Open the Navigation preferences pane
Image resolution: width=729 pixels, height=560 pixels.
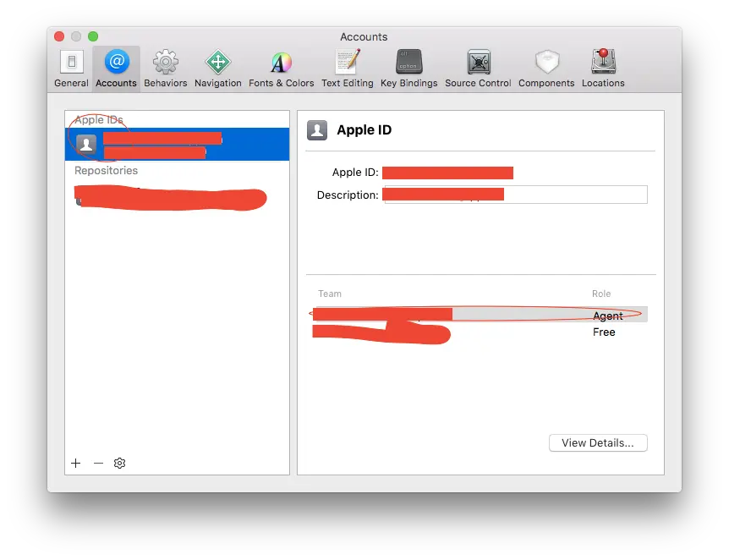(x=218, y=69)
